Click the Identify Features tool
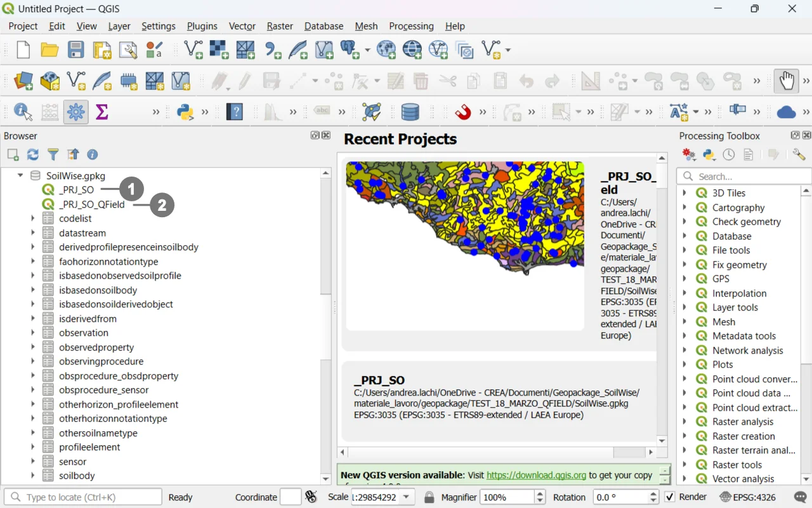Image resolution: width=812 pixels, height=508 pixels. [x=23, y=112]
